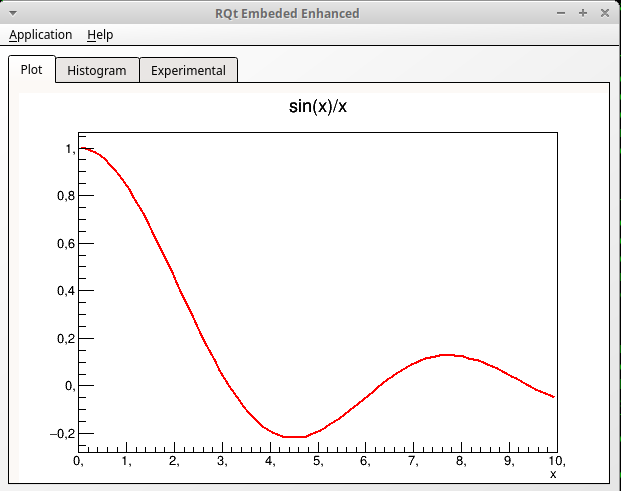Click the x-axis label 3,
The width and height of the screenshot is (621, 491).
coord(222,461)
